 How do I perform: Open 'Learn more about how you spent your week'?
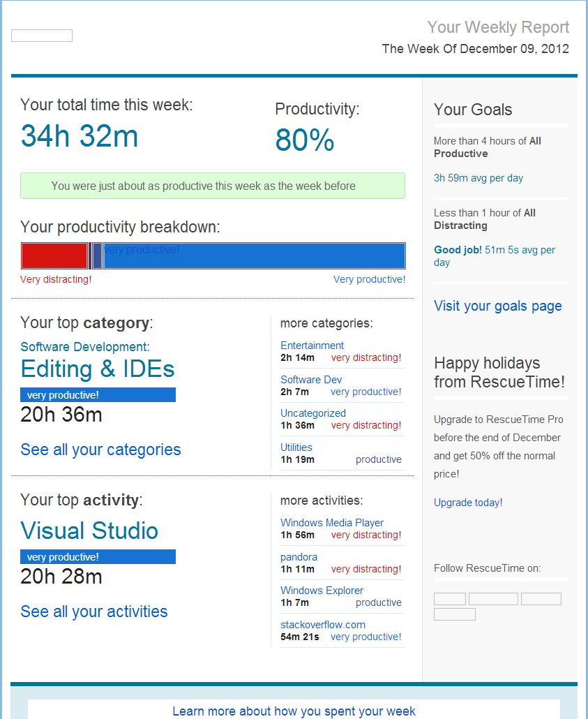[x=294, y=711]
